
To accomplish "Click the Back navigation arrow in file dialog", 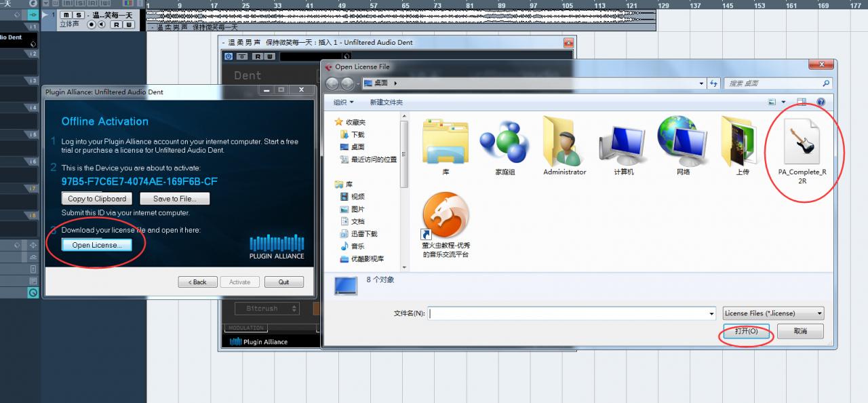I will click(332, 83).
